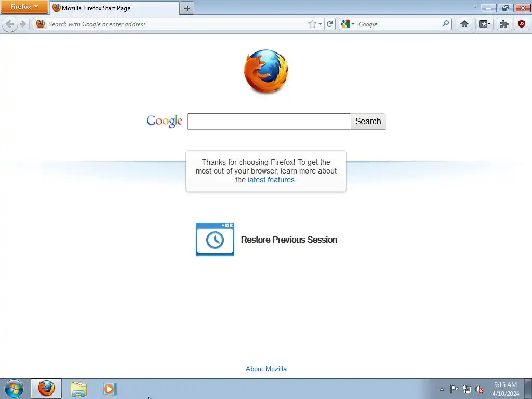Go forward with the forward arrow button
Viewport: 532px width, 399px height.
(23, 24)
